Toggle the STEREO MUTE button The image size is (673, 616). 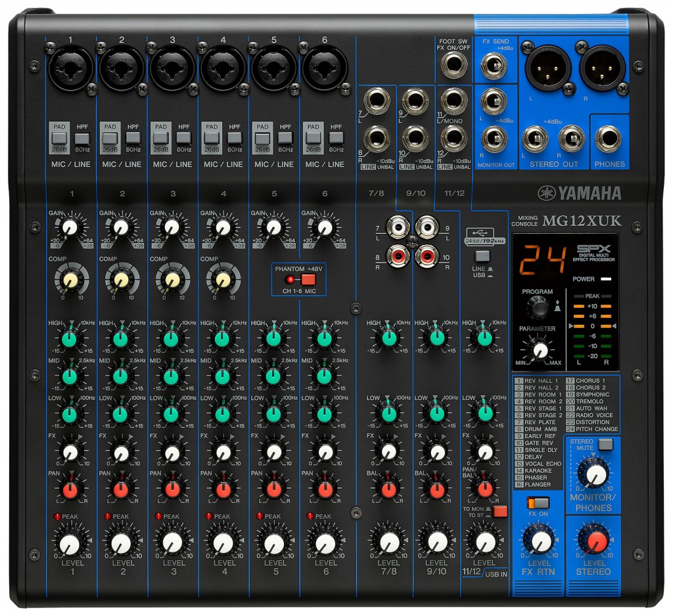pyautogui.click(x=605, y=444)
